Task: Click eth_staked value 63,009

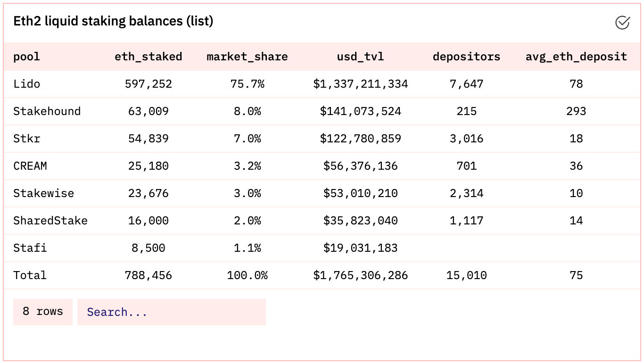Action: point(149,111)
